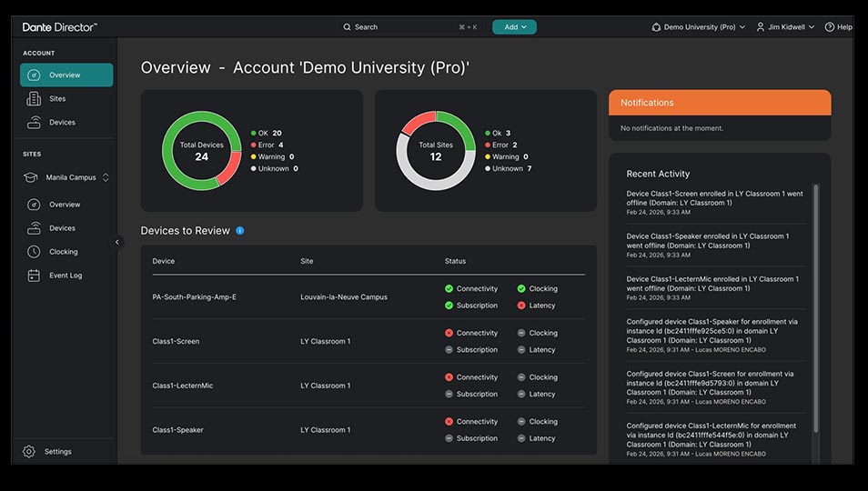Click the Event Log calendar icon
The width and height of the screenshot is (868, 491).
pos(34,276)
